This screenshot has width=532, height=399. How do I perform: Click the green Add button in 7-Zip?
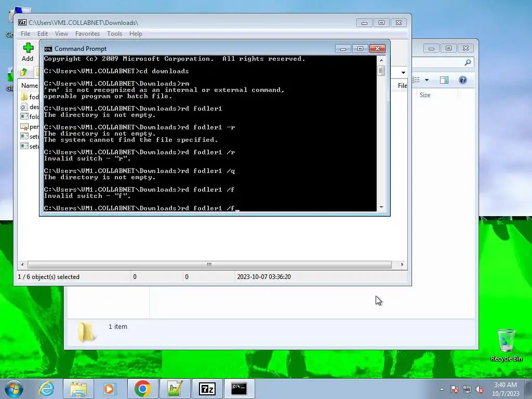point(28,52)
